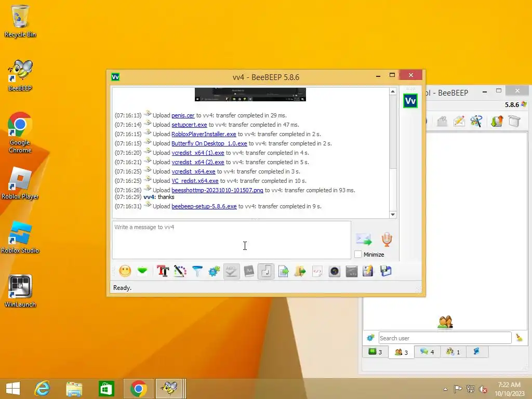Click the blue filter funnel icon

tap(197, 271)
